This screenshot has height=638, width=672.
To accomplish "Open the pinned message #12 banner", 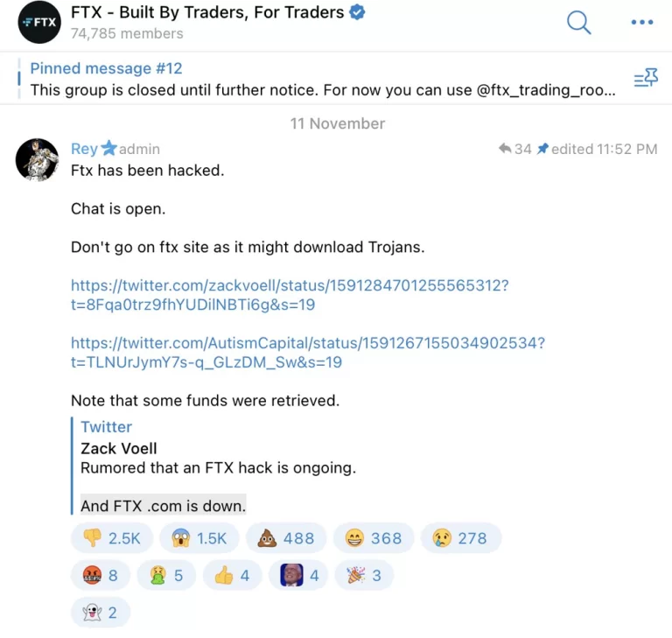I will [x=322, y=79].
